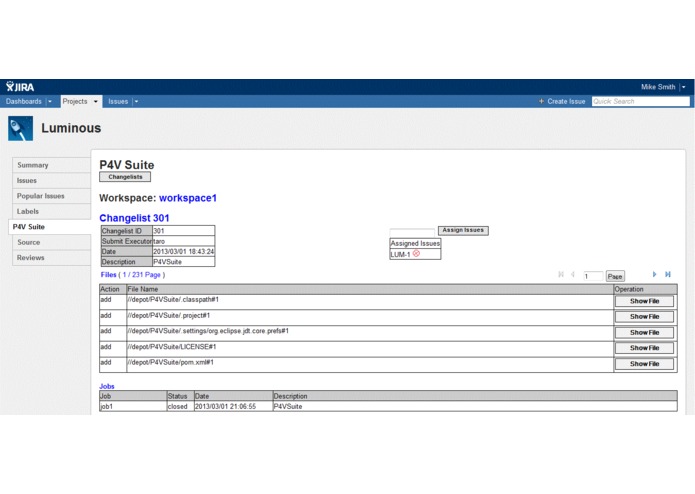
Task: Click the Luminous project title
Action: point(71,128)
